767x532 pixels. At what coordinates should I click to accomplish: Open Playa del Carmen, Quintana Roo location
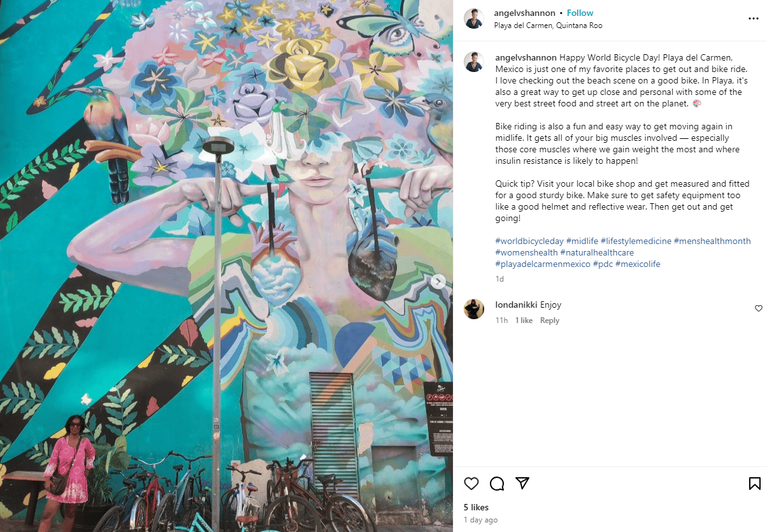548,25
